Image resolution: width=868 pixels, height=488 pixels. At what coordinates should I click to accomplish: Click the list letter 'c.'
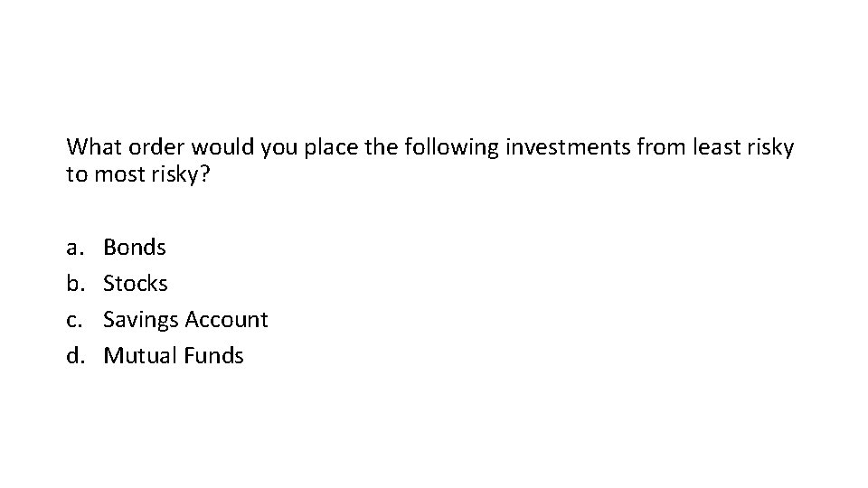coord(74,319)
